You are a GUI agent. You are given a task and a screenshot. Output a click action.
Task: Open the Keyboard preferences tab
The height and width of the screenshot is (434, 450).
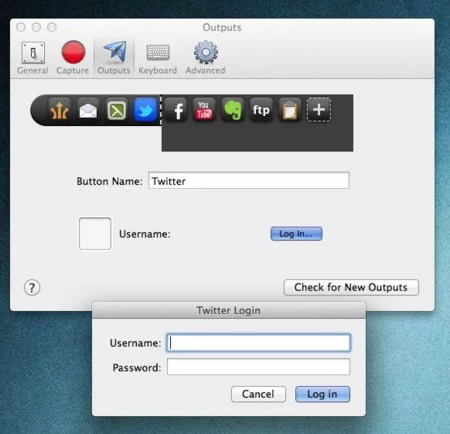[x=158, y=58]
